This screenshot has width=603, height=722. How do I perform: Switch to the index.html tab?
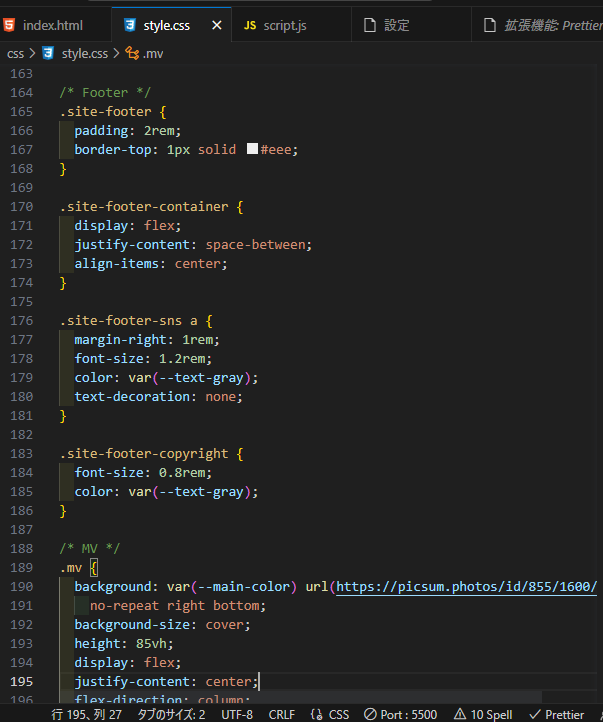54,25
